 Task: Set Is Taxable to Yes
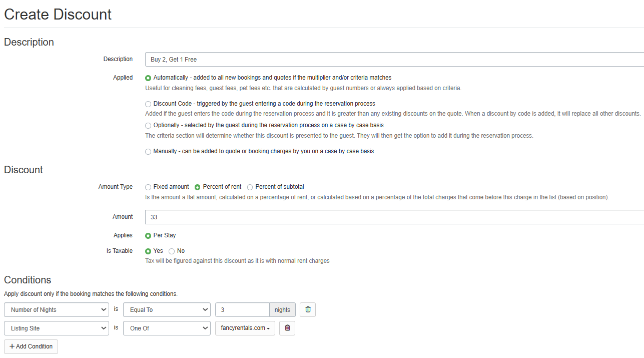148,251
